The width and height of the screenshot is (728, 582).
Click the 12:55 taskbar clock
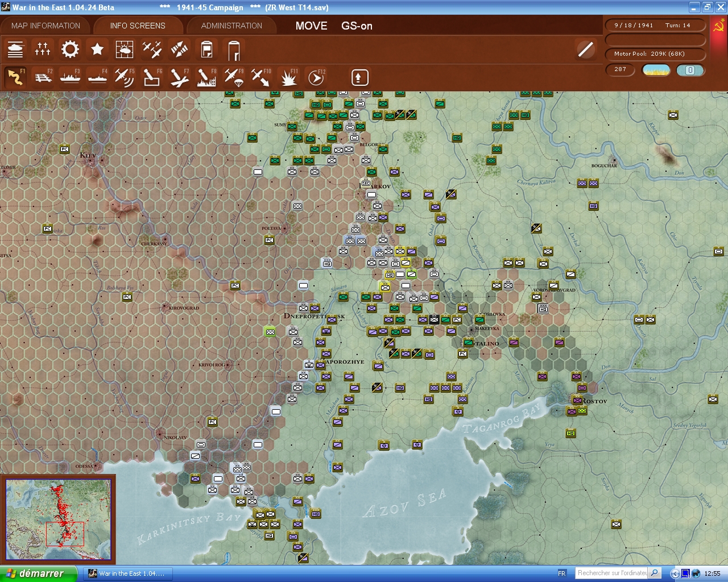click(712, 573)
